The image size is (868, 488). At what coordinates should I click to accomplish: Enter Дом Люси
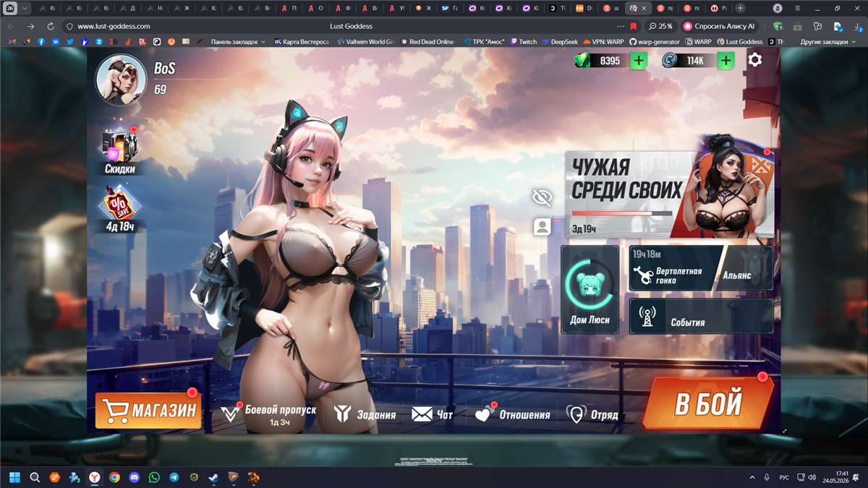(x=590, y=289)
